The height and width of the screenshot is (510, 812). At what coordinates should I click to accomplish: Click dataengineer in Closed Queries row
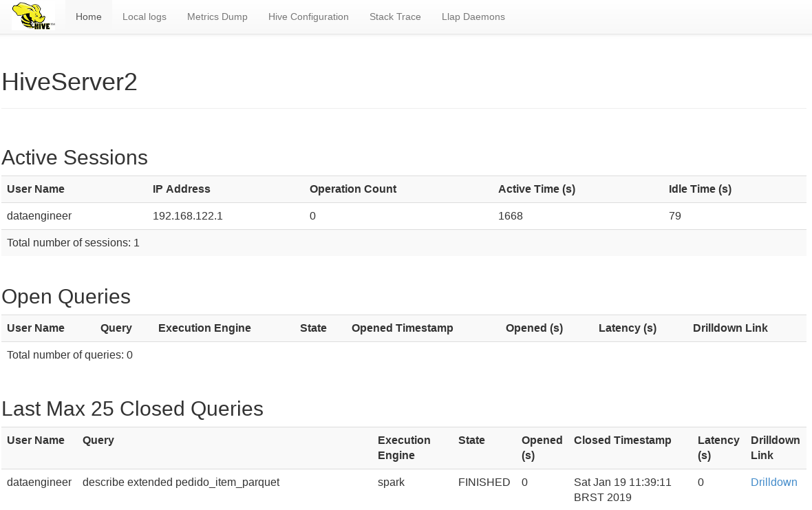[39, 482]
